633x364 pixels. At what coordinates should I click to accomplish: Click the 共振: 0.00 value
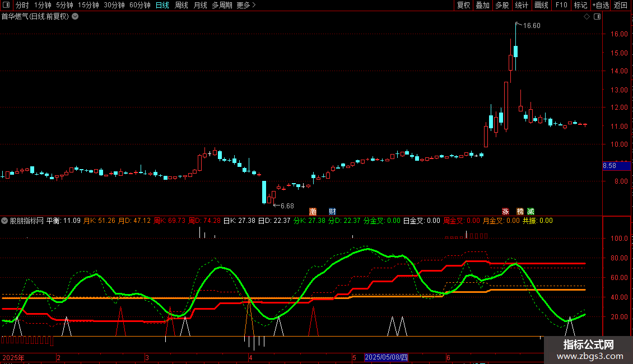[538, 221]
